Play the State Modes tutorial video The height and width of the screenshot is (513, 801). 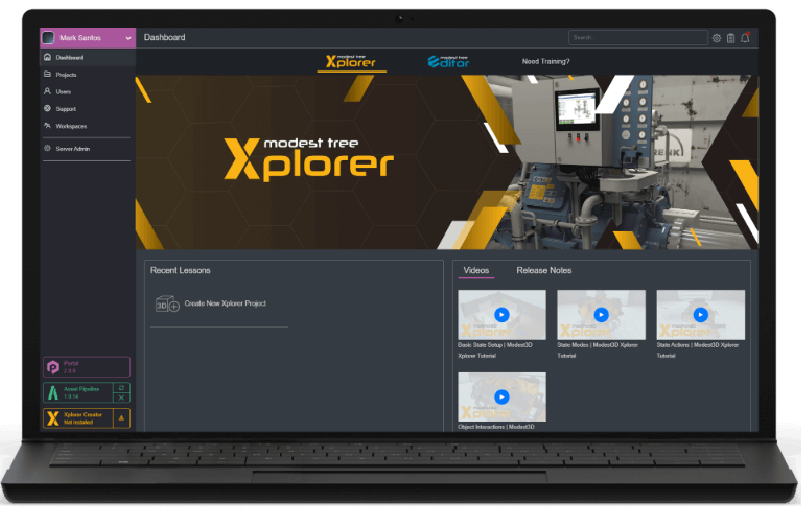[x=601, y=315]
